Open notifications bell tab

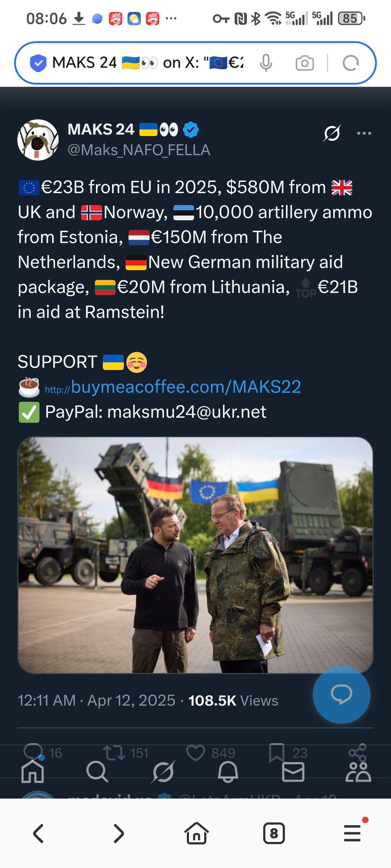point(228,771)
